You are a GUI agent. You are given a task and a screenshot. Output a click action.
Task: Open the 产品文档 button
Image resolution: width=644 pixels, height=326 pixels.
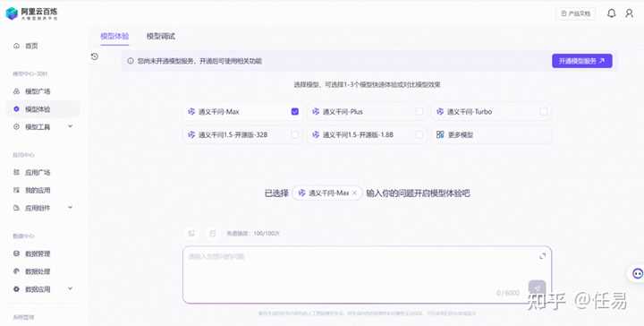576,13
